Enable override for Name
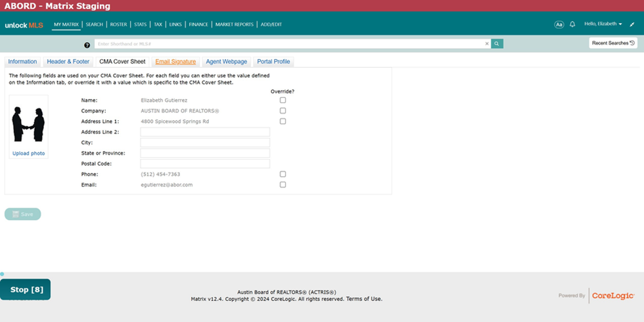 point(283,100)
